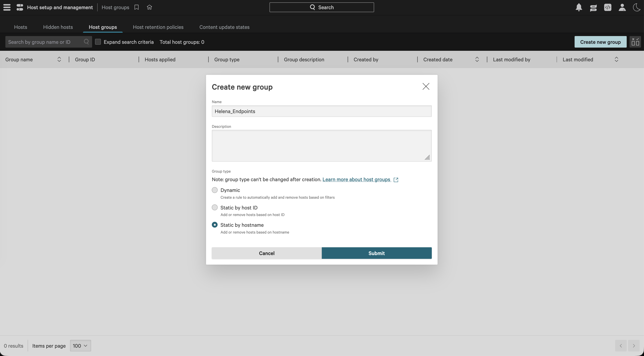Image resolution: width=644 pixels, height=356 pixels.
Task: Sort by Group name column
Action: click(59, 59)
